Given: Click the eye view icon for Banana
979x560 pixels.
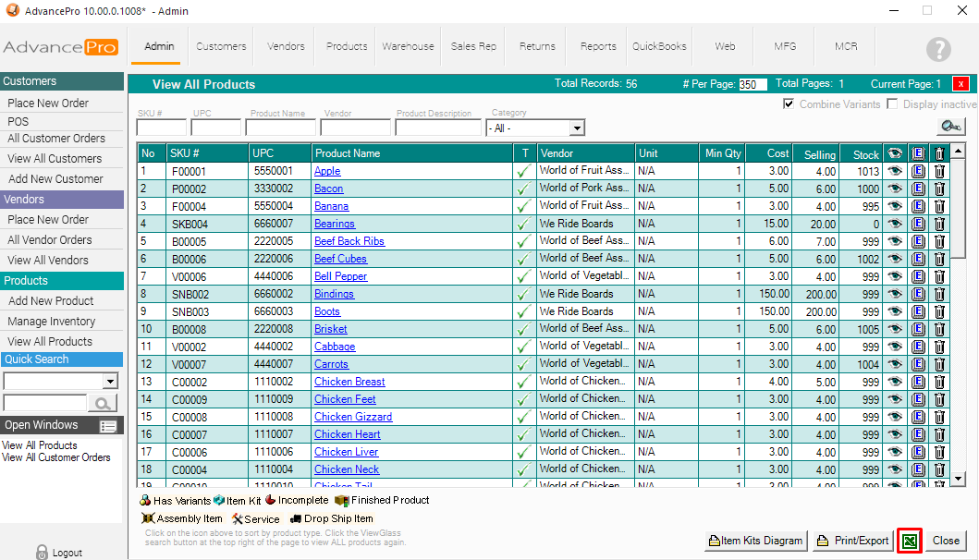Looking at the screenshot, I should (x=894, y=206).
